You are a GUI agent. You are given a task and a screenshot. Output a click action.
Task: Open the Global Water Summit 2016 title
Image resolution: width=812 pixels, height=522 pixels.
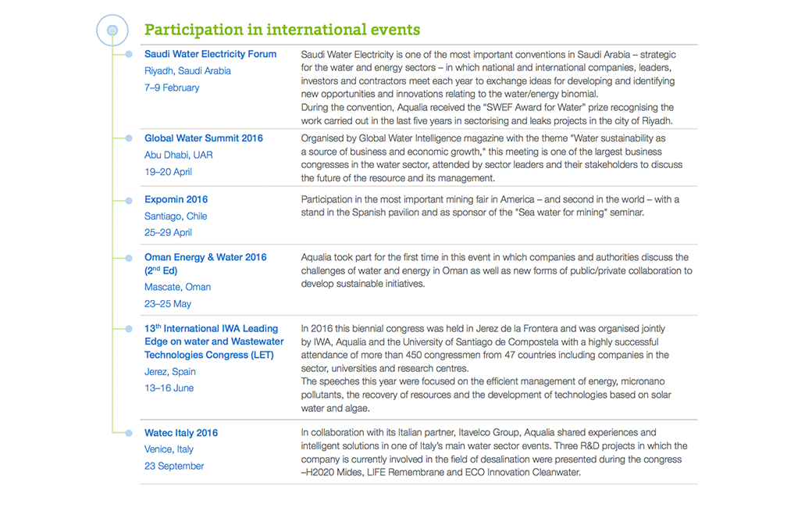tap(203, 138)
